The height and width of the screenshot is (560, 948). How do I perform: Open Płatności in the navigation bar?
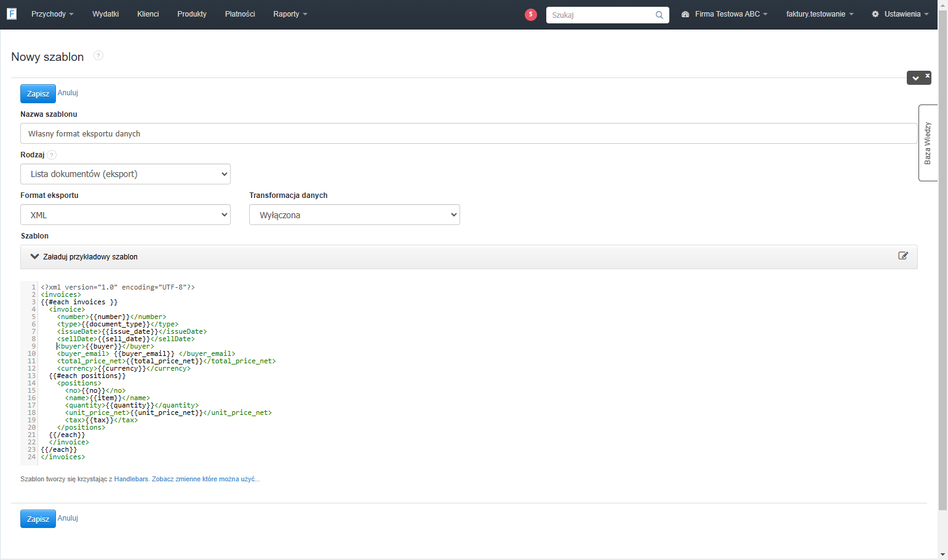(x=240, y=14)
